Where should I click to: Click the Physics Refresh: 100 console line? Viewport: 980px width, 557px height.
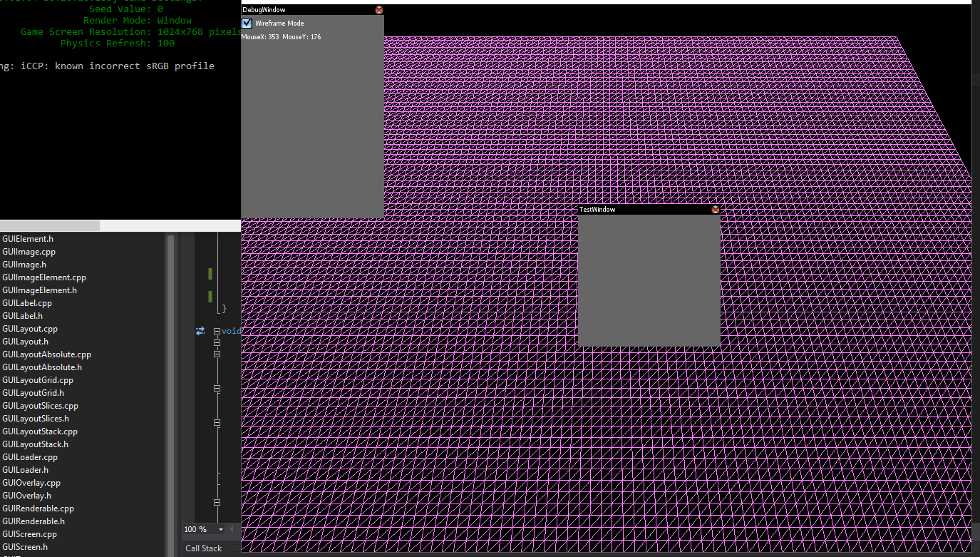click(118, 44)
